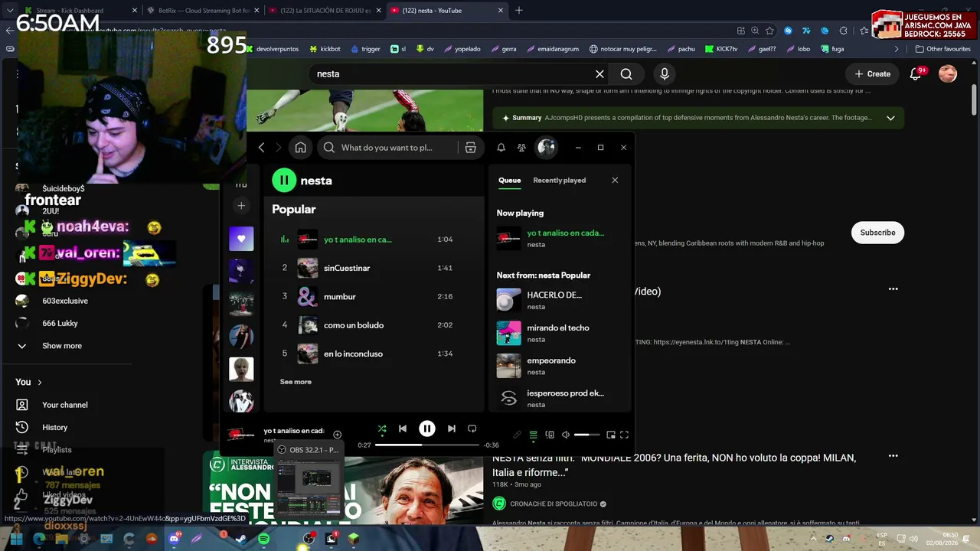Open Liked Songs in Spotify sidebar
The height and width of the screenshot is (551, 980).
click(x=241, y=239)
